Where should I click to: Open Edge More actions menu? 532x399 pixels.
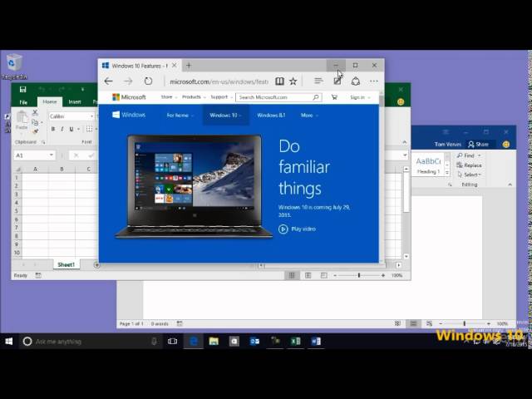click(x=374, y=81)
